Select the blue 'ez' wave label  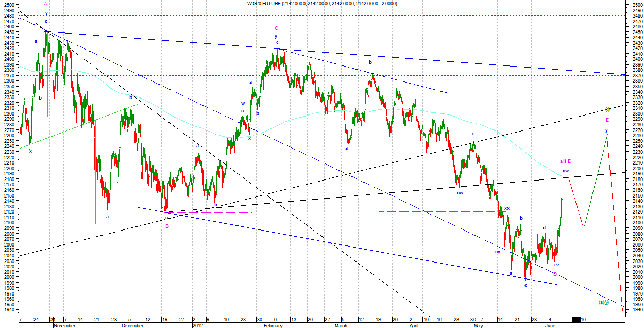tap(557, 265)
